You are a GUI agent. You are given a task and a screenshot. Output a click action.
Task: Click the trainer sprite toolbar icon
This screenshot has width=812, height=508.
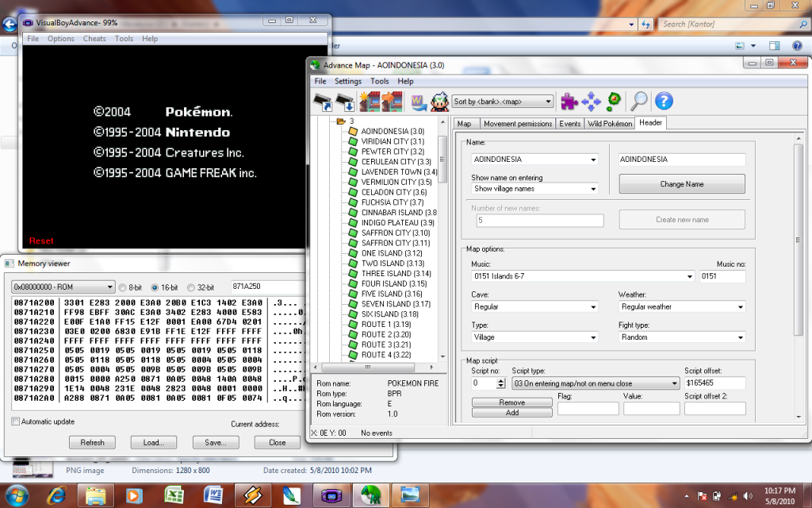click(x=439, y=102)
